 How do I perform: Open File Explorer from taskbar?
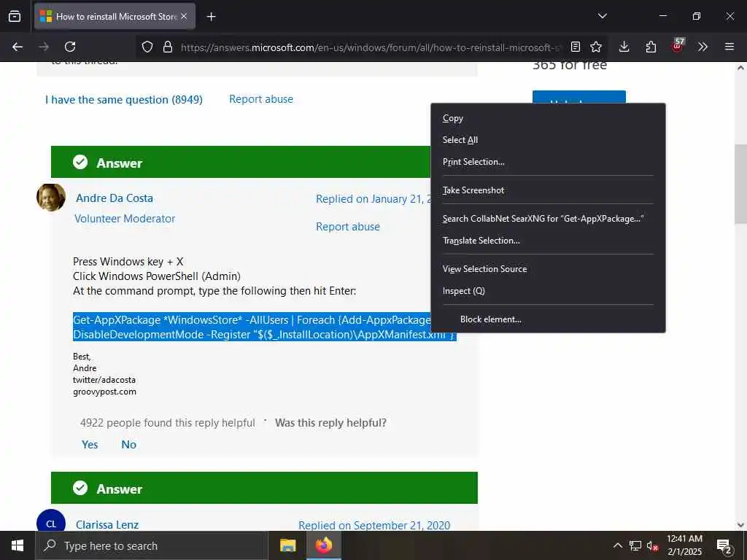click(287, 545)
